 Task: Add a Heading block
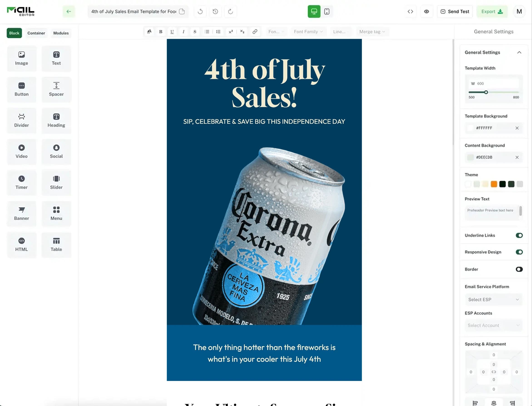pos(56,121)
